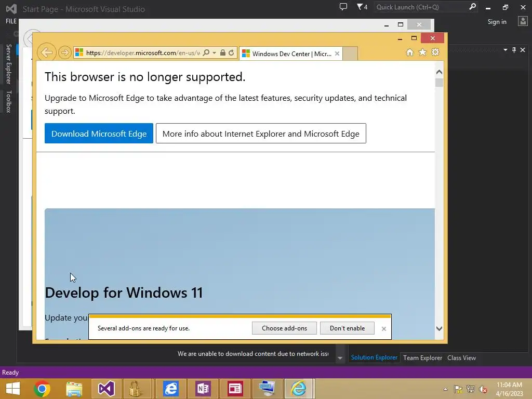Image resolution: width=532 pixels, height=399 pixels.
Task: Click the developer.microsoft.com address field
Action: coord(142,53)
